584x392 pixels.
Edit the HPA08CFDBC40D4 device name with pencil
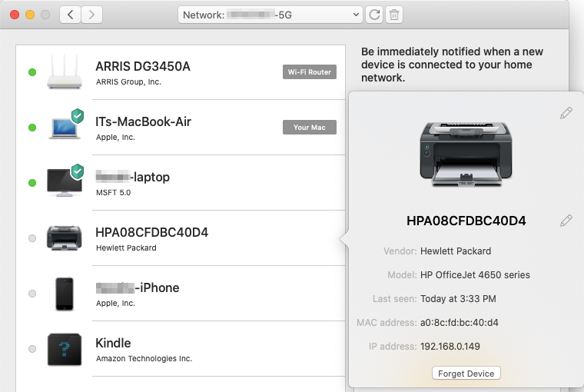[566, 221]
